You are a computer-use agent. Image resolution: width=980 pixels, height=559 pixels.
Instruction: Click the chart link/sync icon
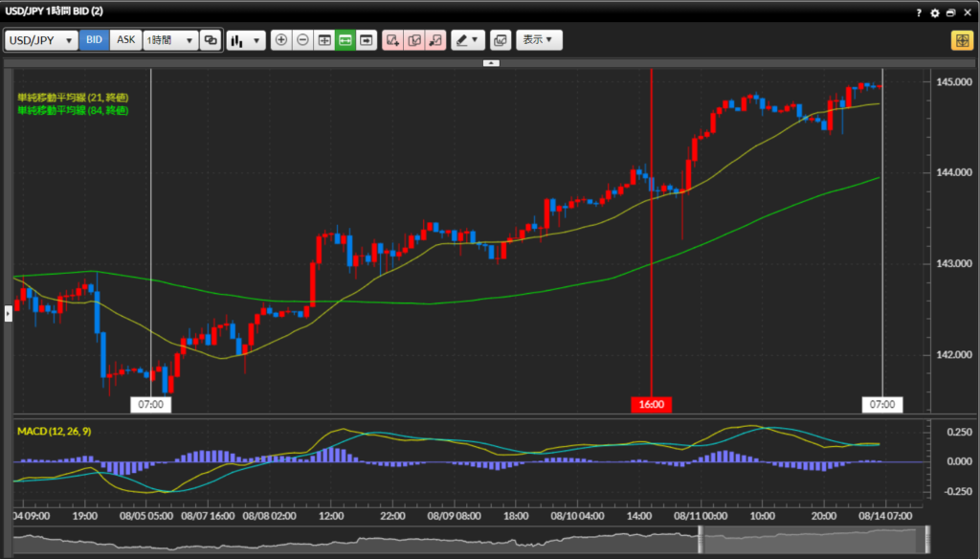(211, 40)
